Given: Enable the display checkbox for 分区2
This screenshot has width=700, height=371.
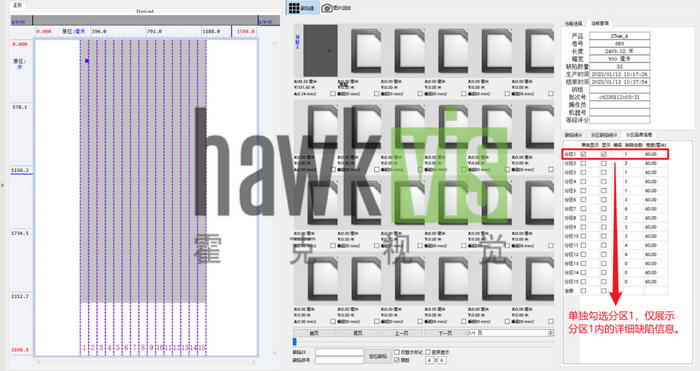Looking at the screenshot, I should (x=604, y=163).
